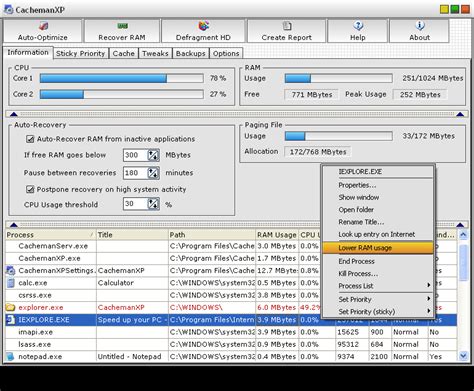Screen dimensions: 474x391
Task: Expand the Set Priority (sticky) submenu
Action: (x=378, y=312)
